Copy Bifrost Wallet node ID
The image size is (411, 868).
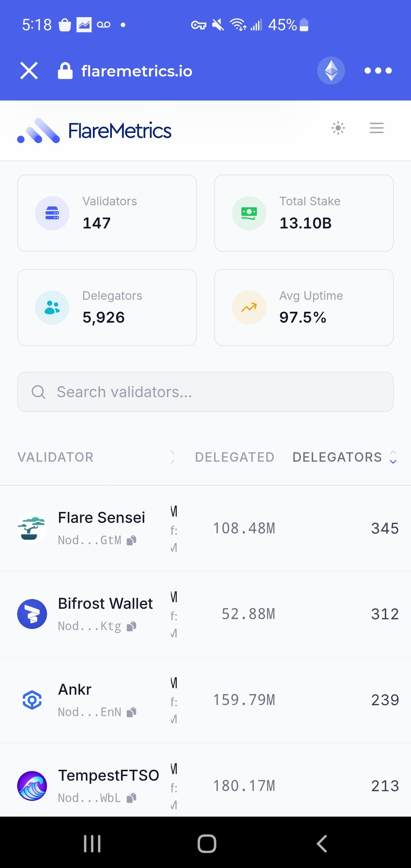point(132,626)
